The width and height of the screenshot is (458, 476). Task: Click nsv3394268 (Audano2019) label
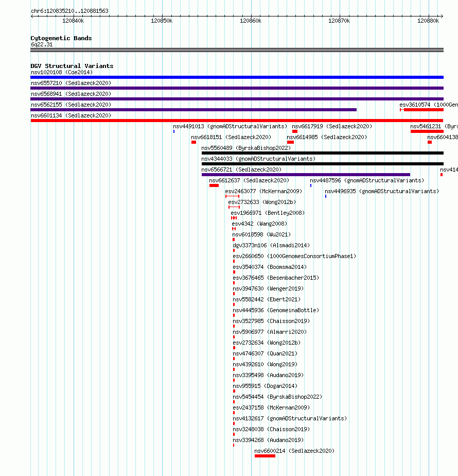tap(268, 440)
